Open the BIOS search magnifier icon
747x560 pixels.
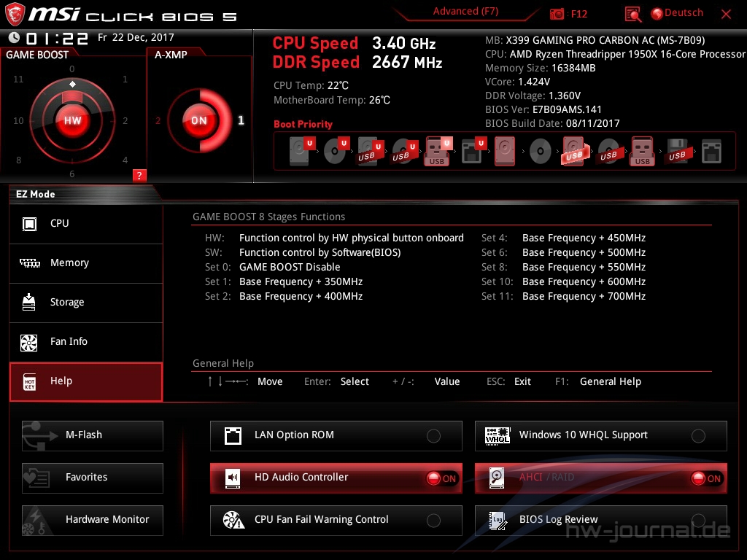[x=632, y=15]
